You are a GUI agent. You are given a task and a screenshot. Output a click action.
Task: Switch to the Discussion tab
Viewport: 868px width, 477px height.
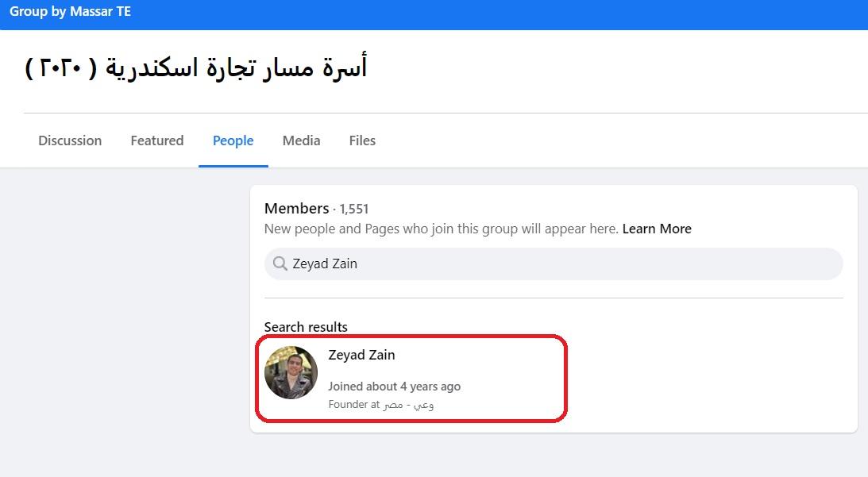point(70,140)
